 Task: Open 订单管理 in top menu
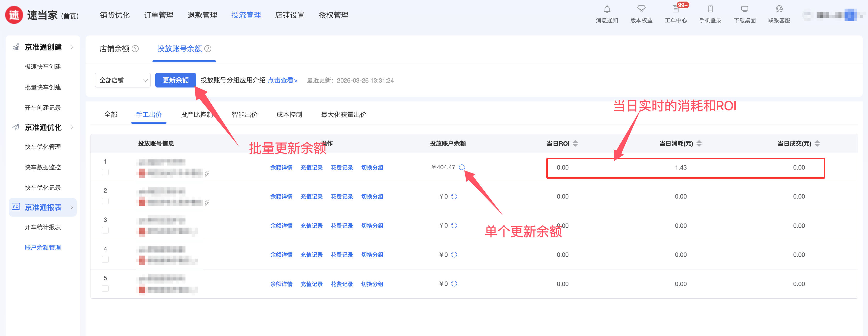point(159,15)
